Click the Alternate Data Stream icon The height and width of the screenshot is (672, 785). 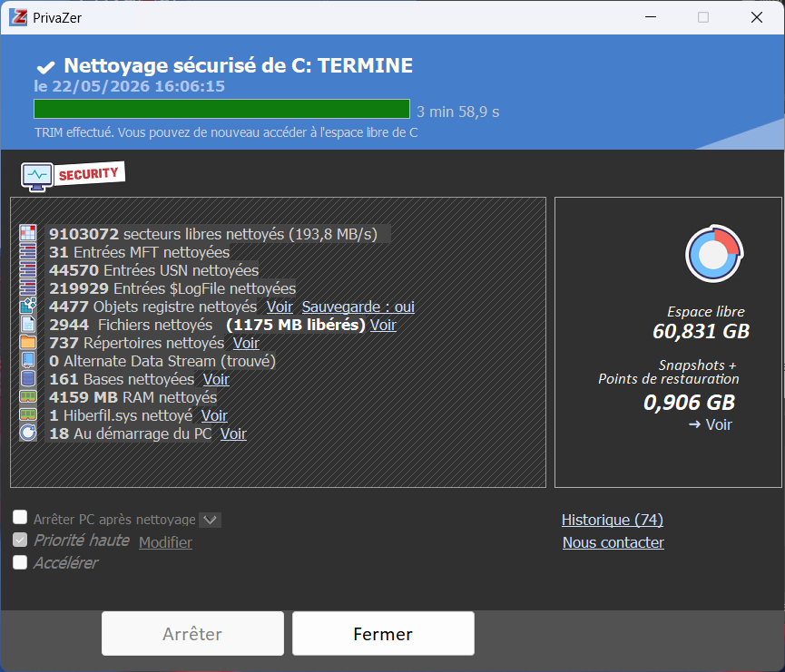(28, 360)
